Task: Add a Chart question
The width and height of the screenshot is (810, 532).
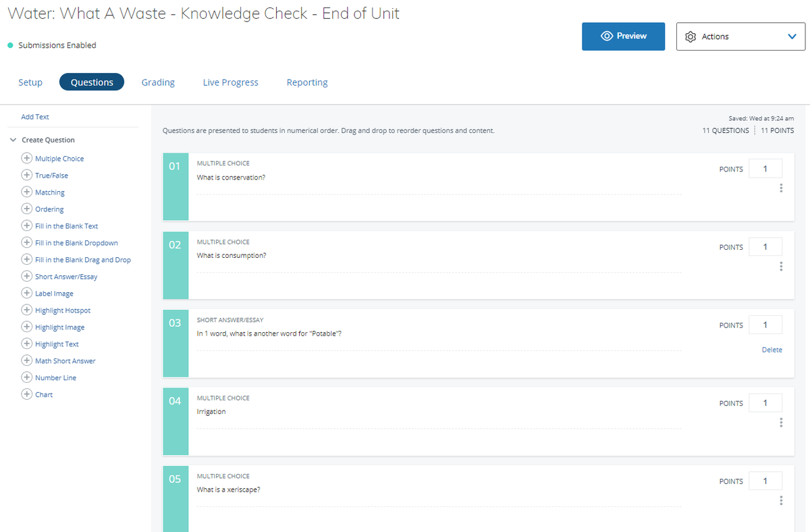Action: click(x=44, y=395)
